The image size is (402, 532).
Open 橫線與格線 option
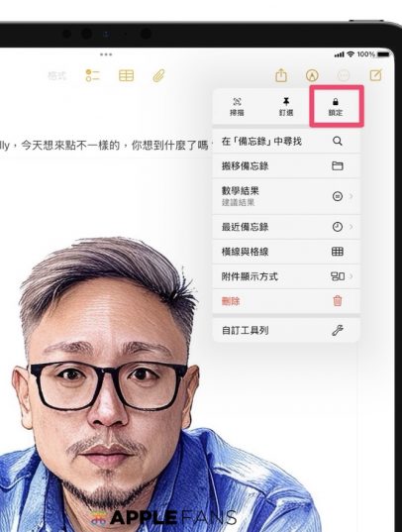point(285,252)
